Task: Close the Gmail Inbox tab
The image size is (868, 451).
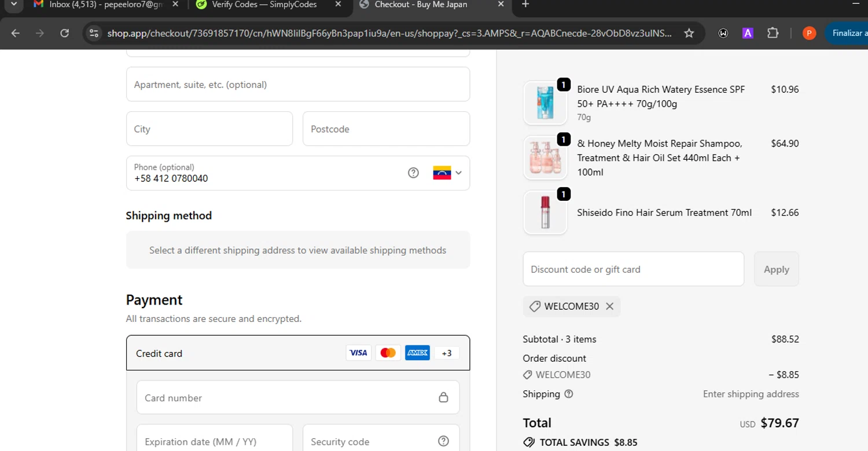Action: [x=175, y=5]
